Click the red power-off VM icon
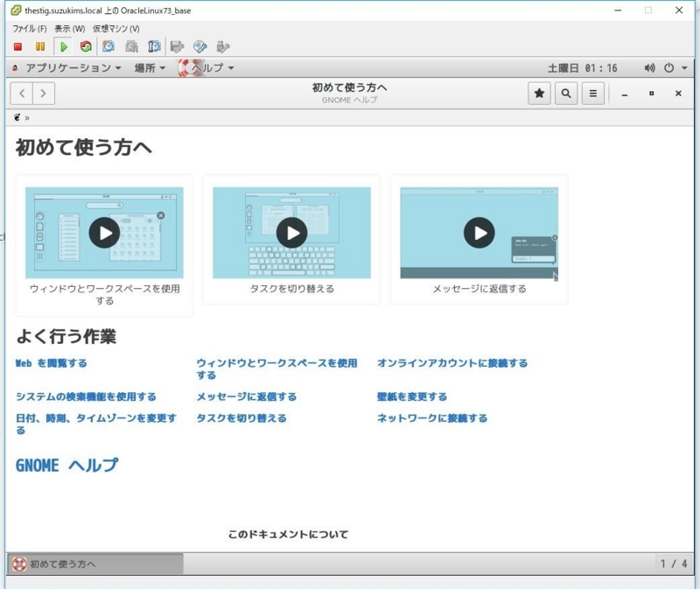This screenshot has width=700, height=589. point(17,46)
